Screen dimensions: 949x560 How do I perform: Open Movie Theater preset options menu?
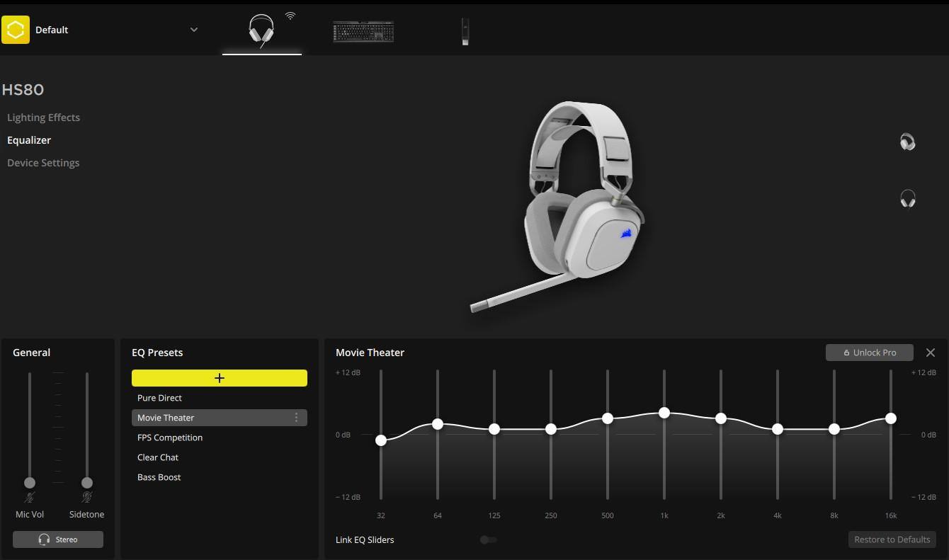(x=296, y=418)
